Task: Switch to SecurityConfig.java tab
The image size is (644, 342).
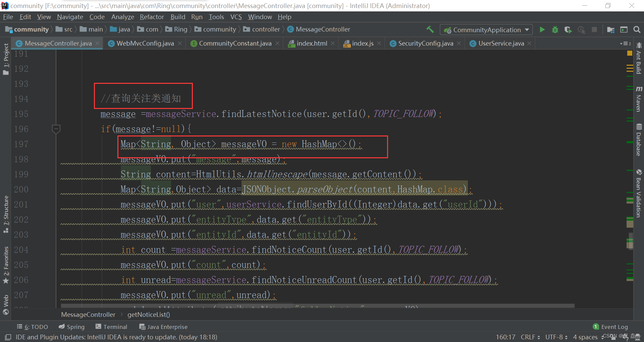Action: pos(425,43)
